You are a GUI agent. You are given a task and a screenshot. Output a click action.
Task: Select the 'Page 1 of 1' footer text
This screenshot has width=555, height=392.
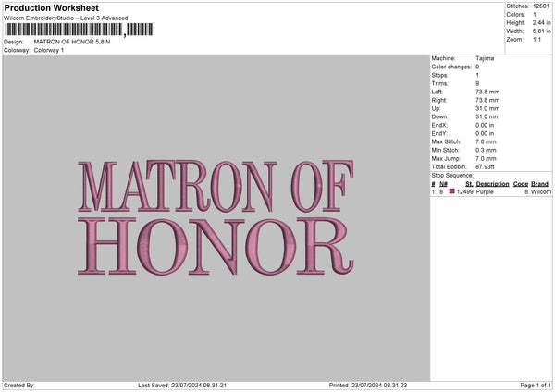click(x=536, y=386)
